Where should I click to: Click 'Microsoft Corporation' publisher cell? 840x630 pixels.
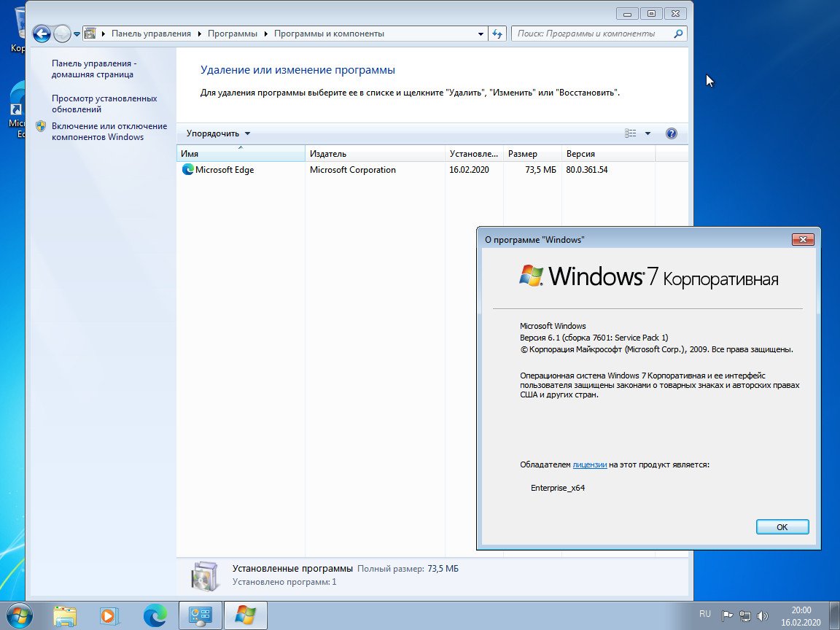tap(352, 170)
